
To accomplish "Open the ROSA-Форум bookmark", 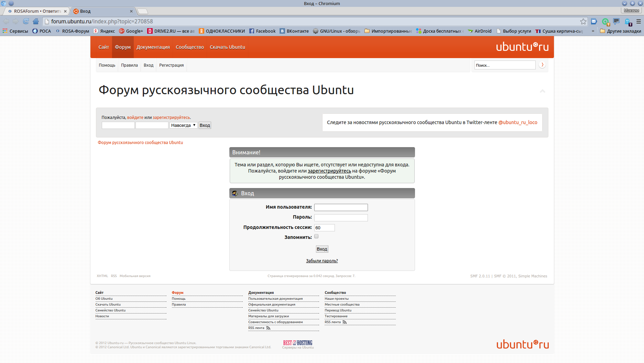I will pyautogui.click(x=72, y=31).
